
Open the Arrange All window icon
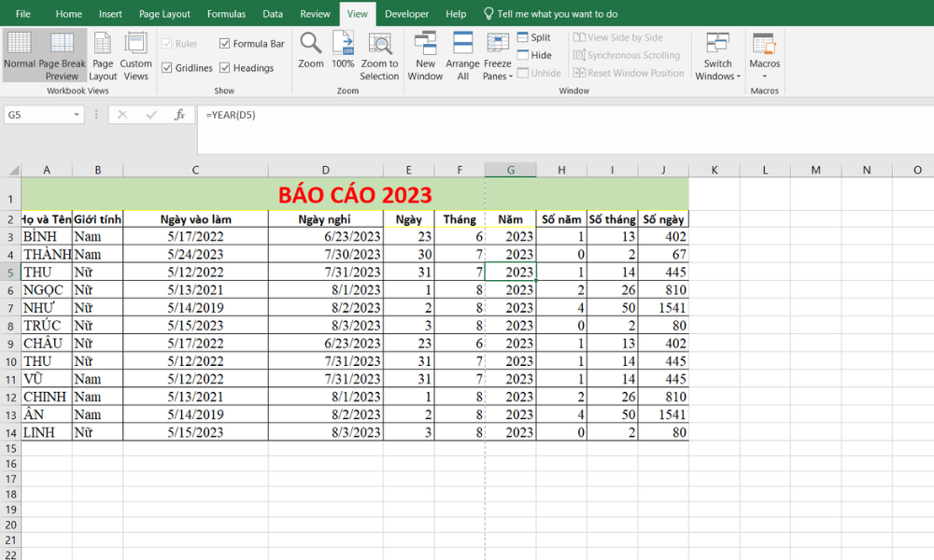click(x=461, y=54)
